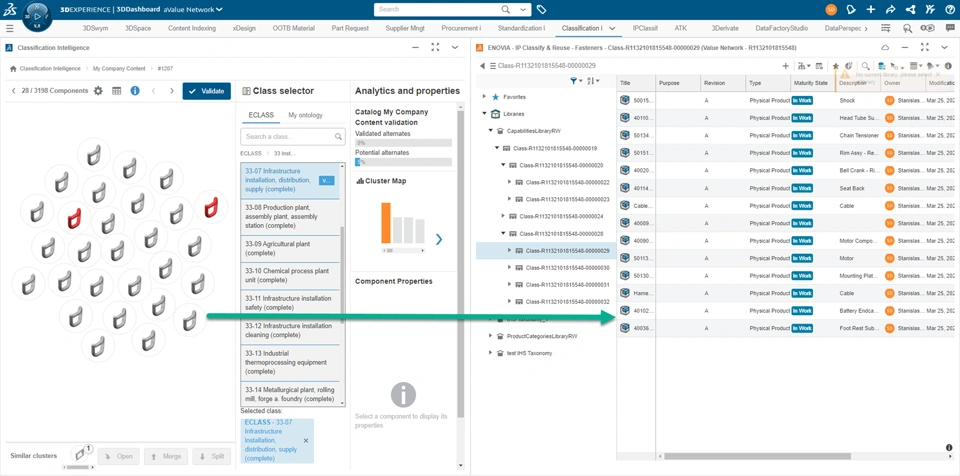Select class 33-10 Chemical process plant unit
960x476 pixels.
point(290,276)
